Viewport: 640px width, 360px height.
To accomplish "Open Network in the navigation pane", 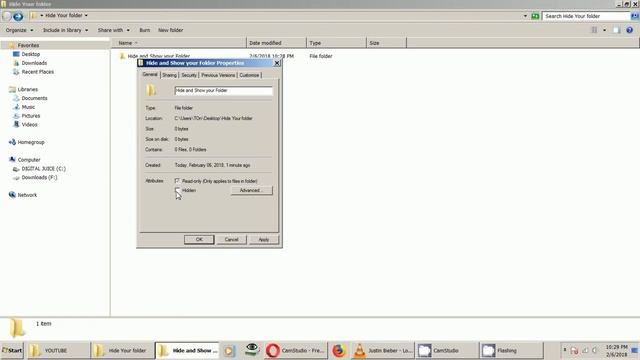I will click(27, 195).
